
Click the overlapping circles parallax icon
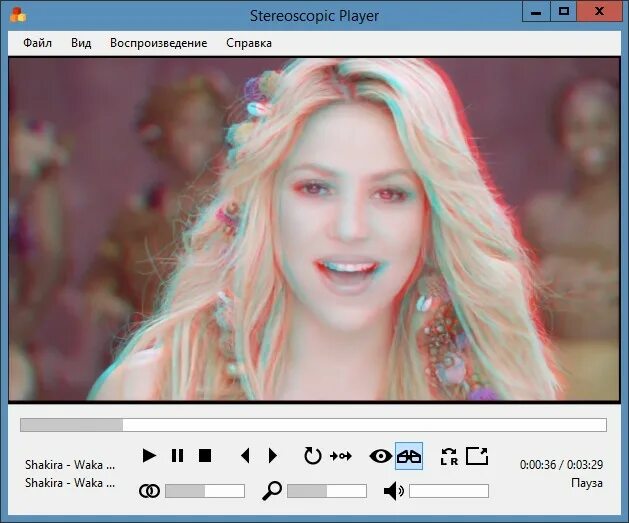(x=149, y=491)
